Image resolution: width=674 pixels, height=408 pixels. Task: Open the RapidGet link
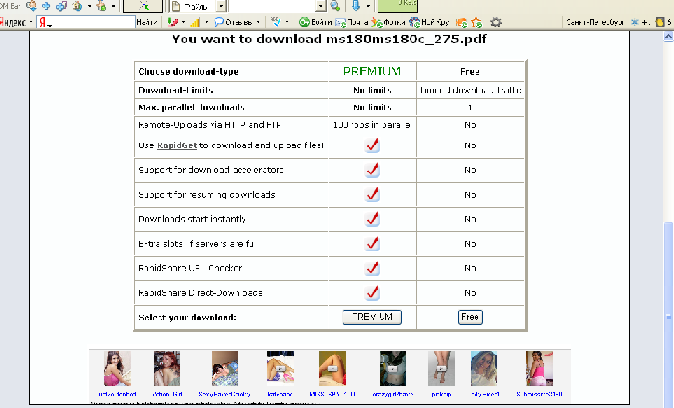tap(177, 145)
